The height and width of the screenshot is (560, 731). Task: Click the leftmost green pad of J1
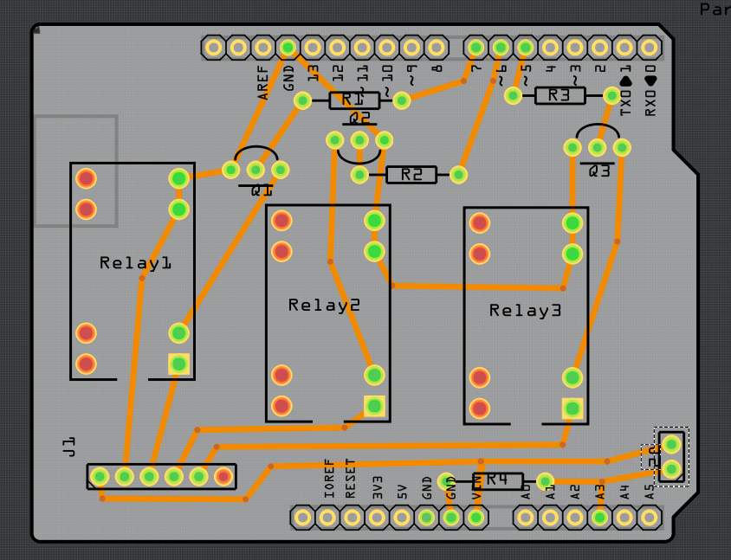coord(100,477)
